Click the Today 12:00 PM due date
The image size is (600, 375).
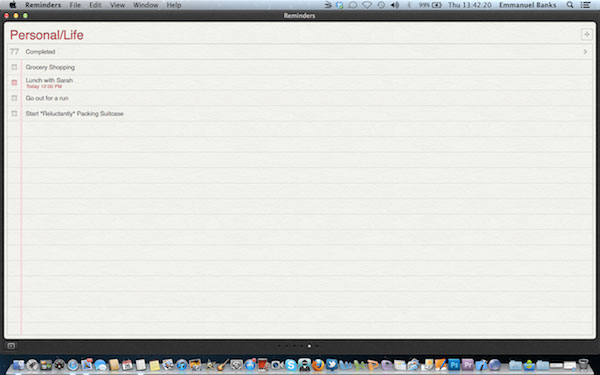[x=44, y=86]
